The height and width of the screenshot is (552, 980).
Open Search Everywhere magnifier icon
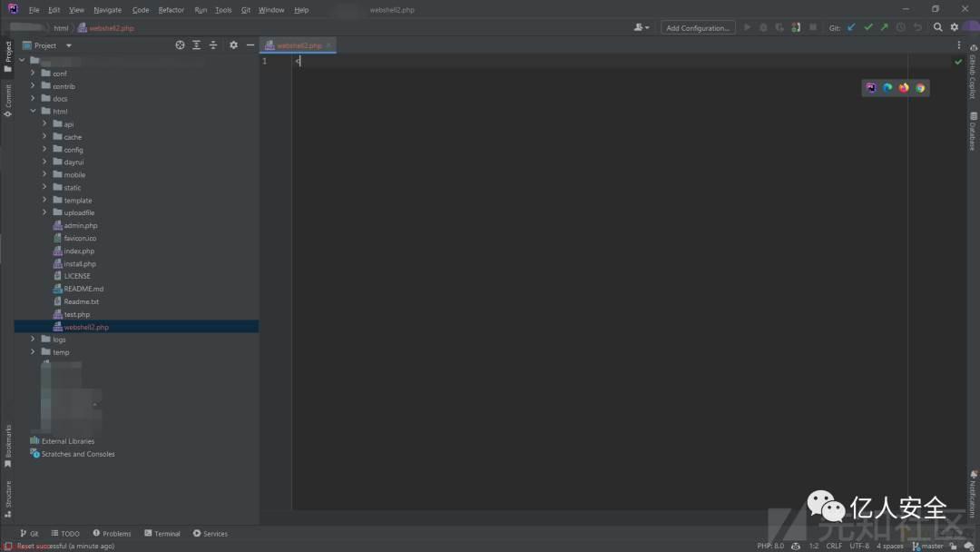coord(937,27)
